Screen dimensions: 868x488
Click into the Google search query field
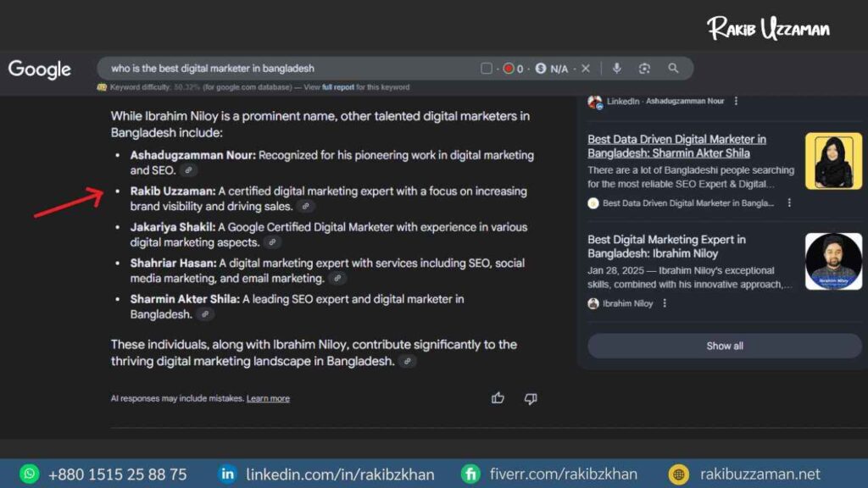tap(288, 69)
